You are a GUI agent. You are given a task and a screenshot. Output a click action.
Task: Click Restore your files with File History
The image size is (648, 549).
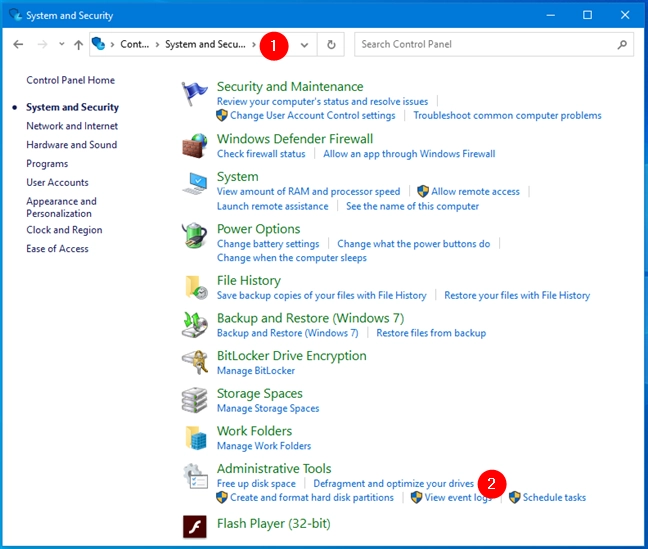[517, 296]
